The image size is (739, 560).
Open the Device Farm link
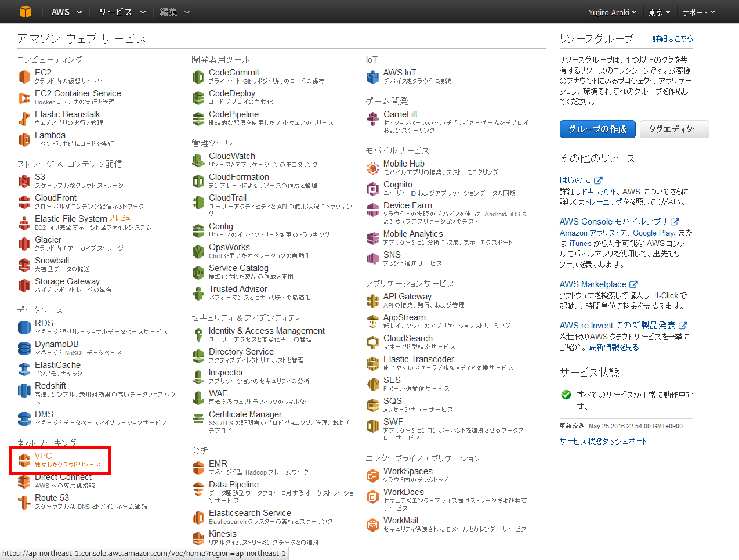tap(408, 205)
